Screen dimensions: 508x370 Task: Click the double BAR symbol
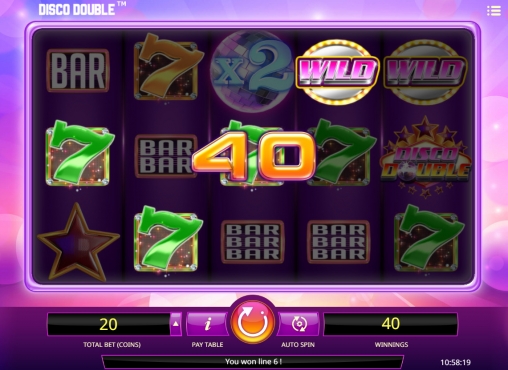[166, 156]
